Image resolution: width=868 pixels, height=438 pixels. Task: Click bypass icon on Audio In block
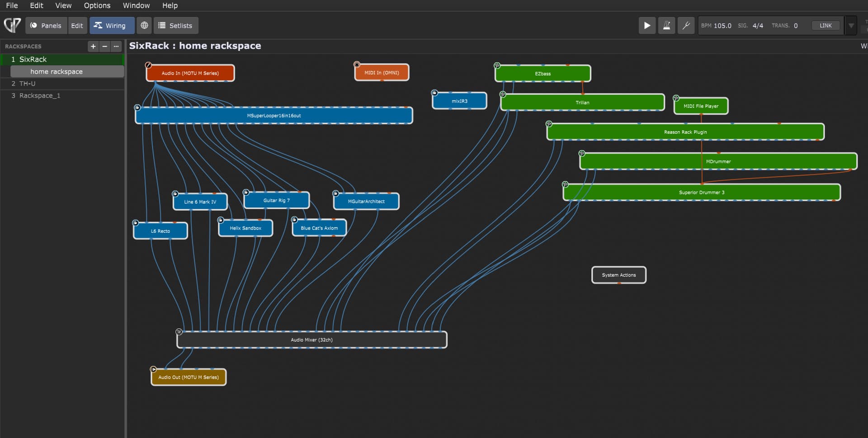[148, 65]
